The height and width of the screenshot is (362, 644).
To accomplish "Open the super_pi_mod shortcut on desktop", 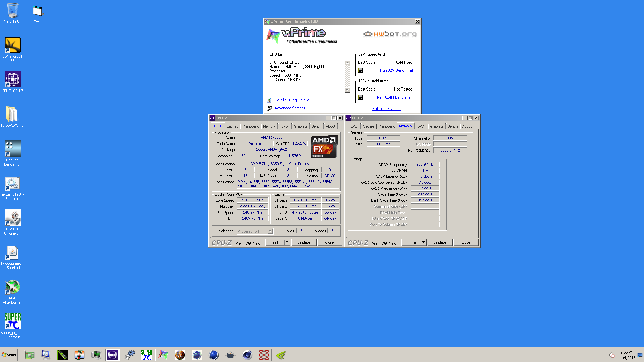I will [x=12, y=326].
